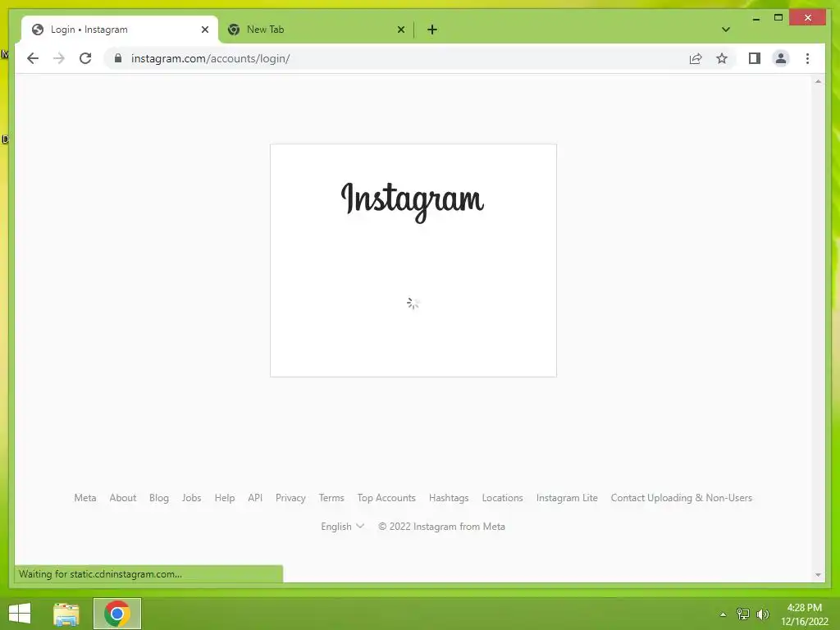Open Chrome's three-dot menu

pos(807,58)
